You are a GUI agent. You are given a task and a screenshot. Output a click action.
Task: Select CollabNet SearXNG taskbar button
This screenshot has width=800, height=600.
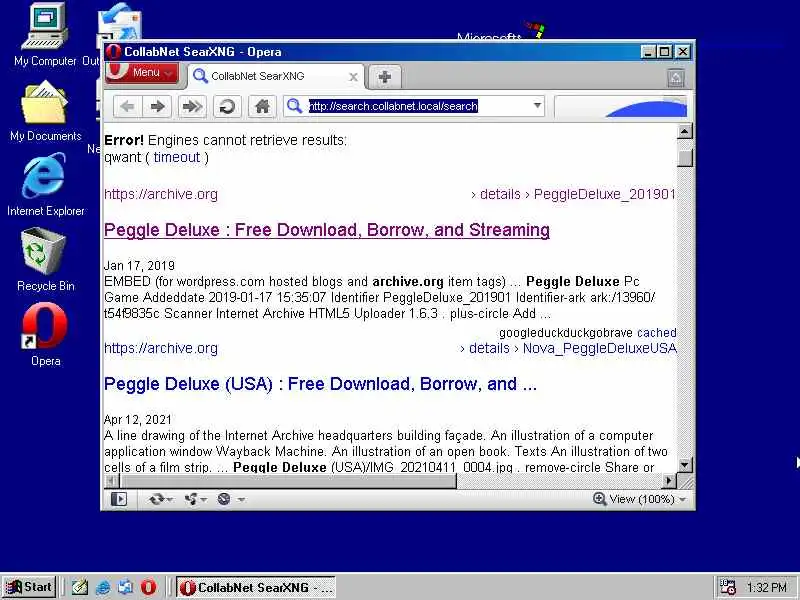(256, 588)
